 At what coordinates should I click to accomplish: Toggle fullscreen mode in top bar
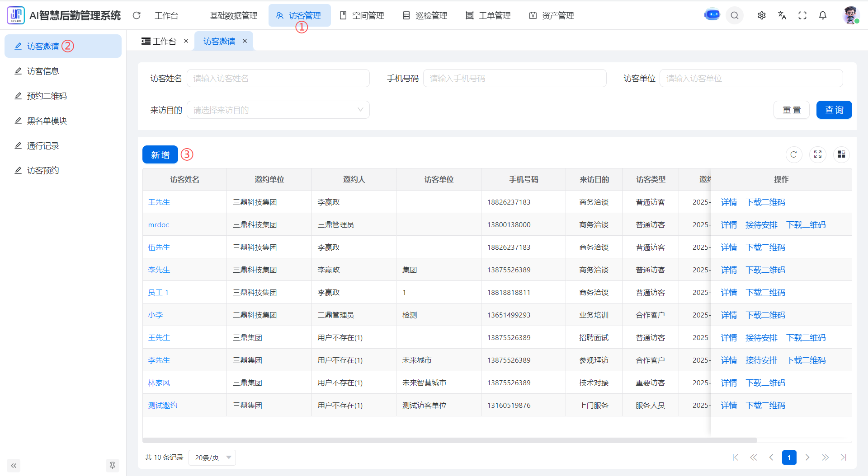802,15
